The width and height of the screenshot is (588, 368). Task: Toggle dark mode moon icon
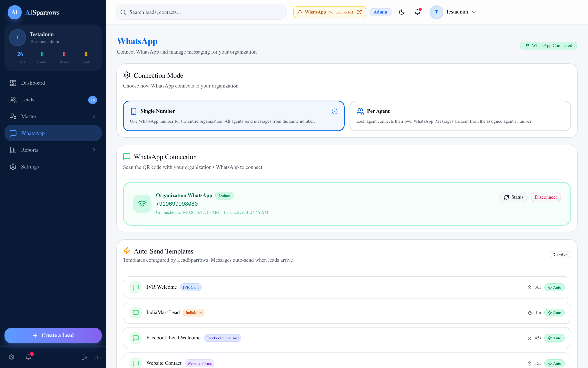pos(402,12)
